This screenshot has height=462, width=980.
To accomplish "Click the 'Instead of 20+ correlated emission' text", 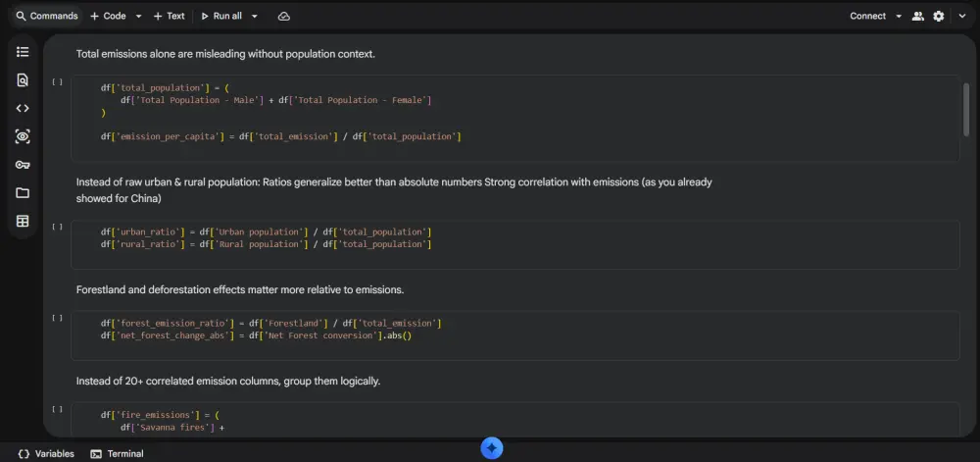I will coord(228,381).
